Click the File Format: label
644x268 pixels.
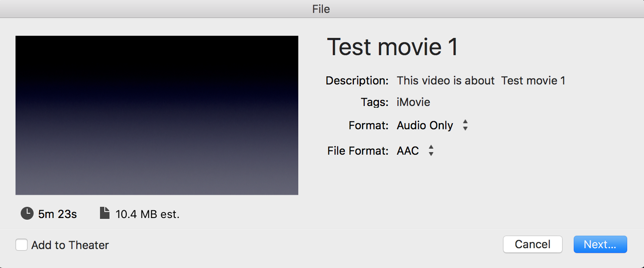pyautogui.click(x=358, y=151)
